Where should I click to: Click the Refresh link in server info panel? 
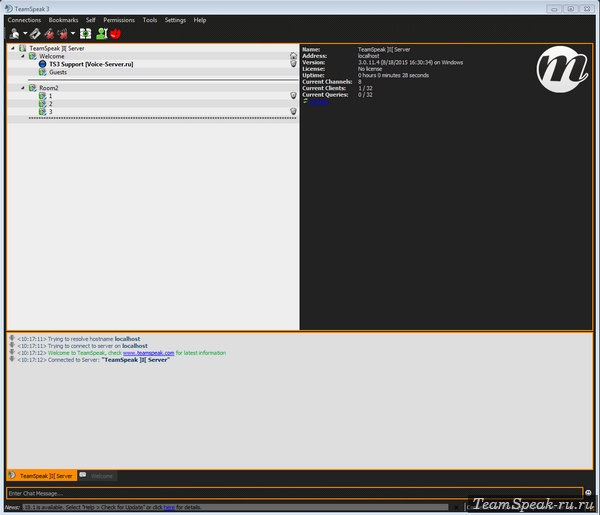coord(318,101)
